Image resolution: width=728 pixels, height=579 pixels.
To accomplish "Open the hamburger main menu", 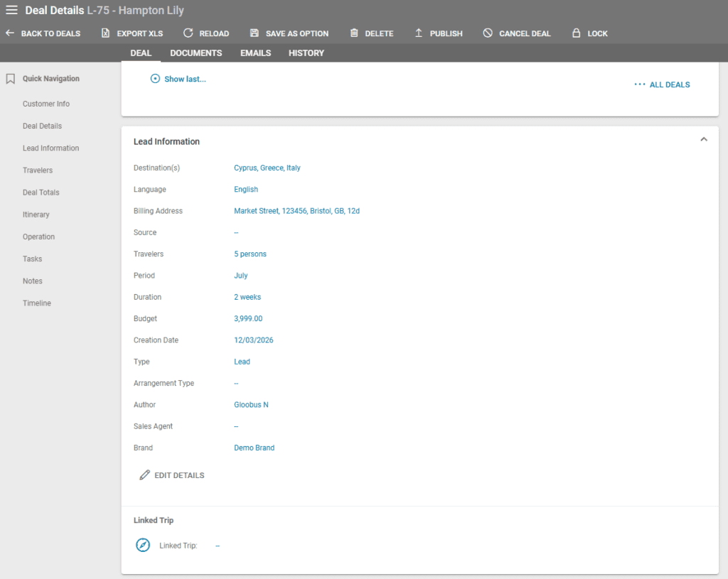I will coord(11,10).
